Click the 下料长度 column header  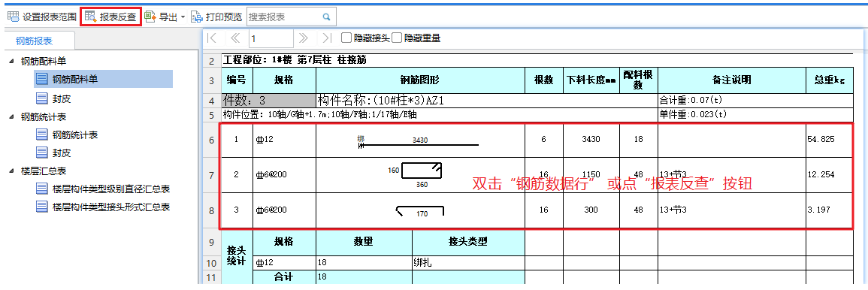pos(591,80)
